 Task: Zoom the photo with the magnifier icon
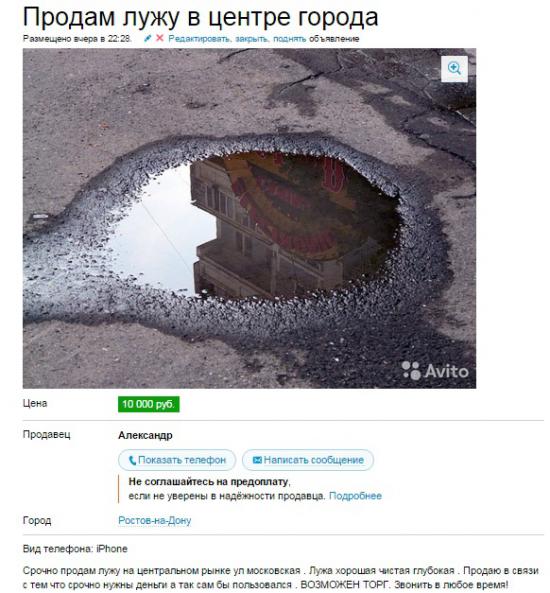point(454,69)
